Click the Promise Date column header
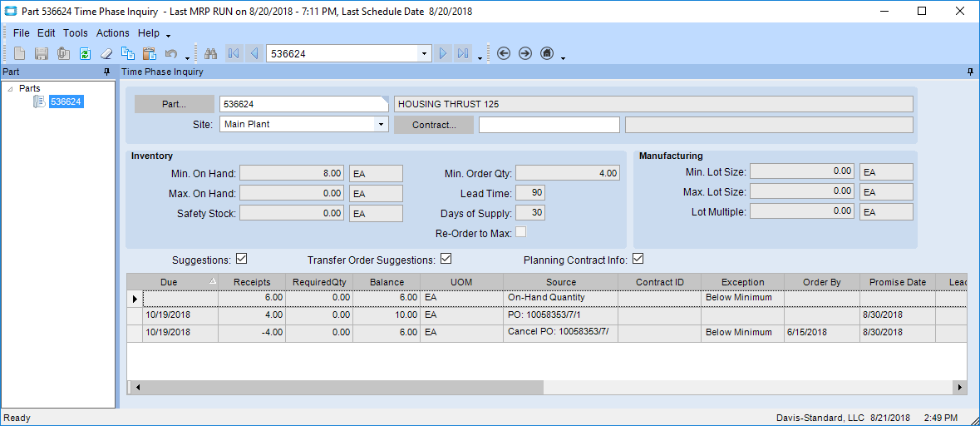980x426 pixels. [898, 282]
